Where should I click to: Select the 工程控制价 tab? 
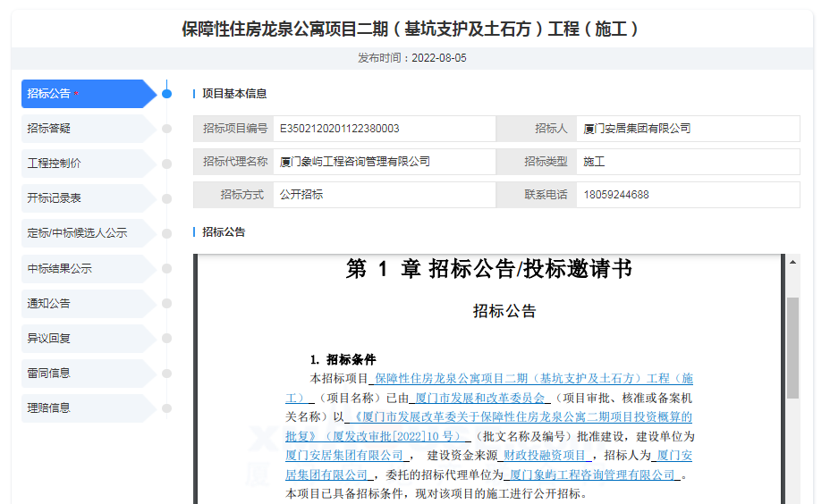[85, 164]
